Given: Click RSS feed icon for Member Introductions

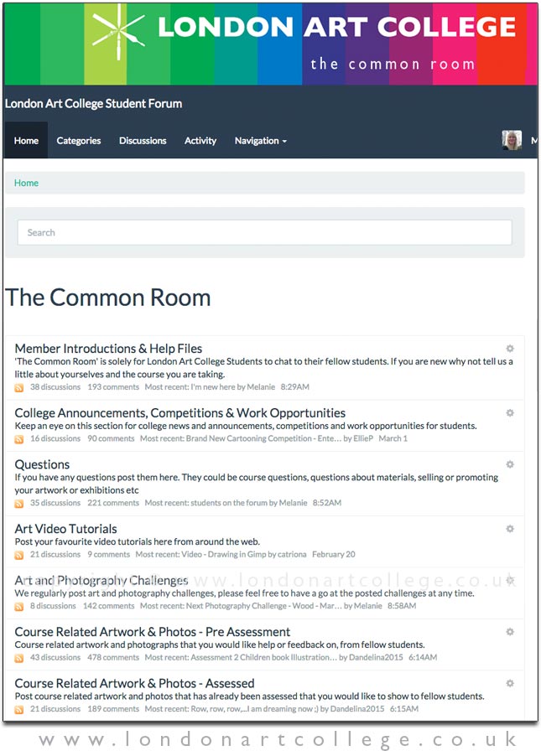Looking at the screenshot, I should (x=18, y=388).
